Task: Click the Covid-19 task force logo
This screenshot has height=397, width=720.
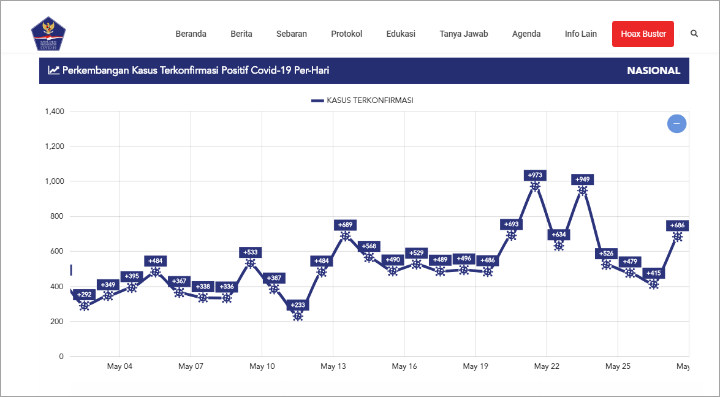Action: [48, 34]
